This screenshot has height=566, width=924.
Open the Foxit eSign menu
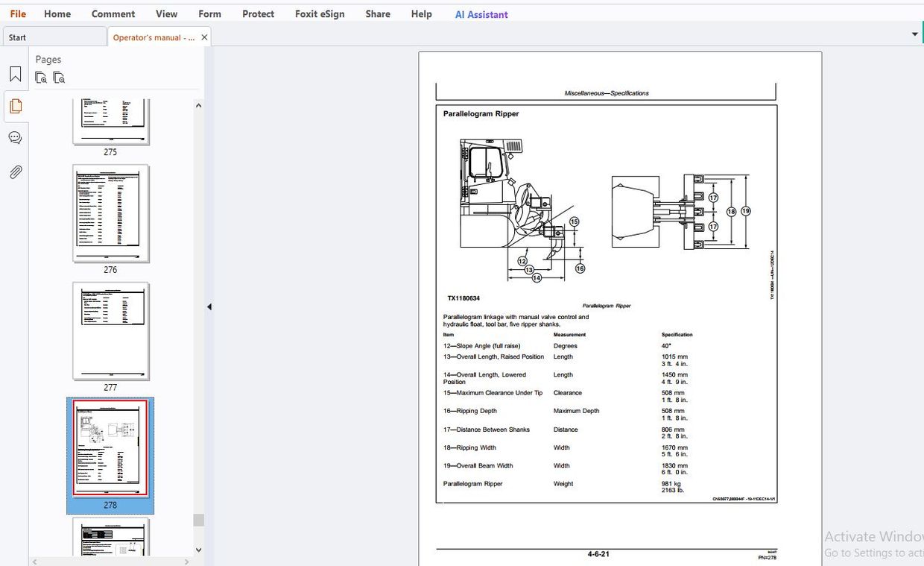tap(320, 13)
